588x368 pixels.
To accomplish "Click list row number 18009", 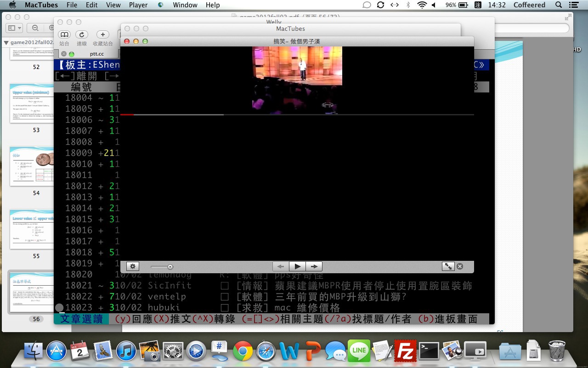I will tap(79, 153).
